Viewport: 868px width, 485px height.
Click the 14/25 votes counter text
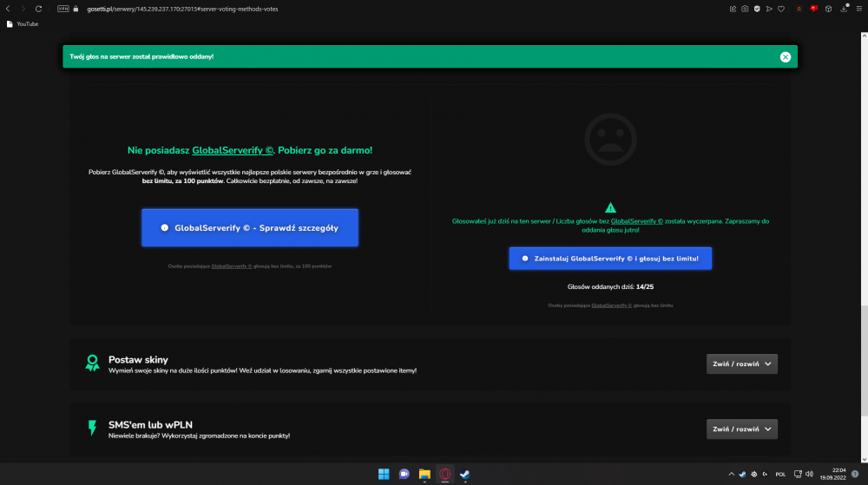point(645,286)
